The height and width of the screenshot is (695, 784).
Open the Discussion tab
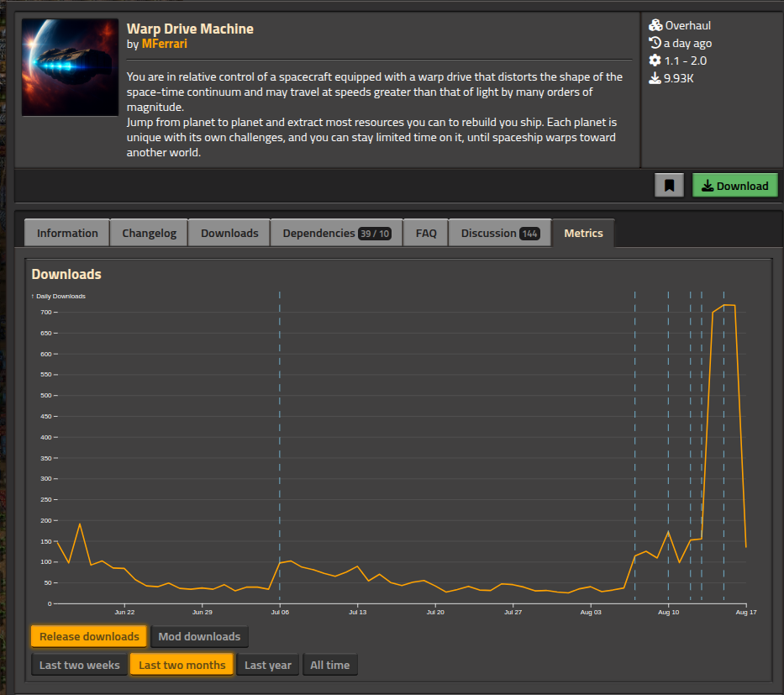click(500, 233)
